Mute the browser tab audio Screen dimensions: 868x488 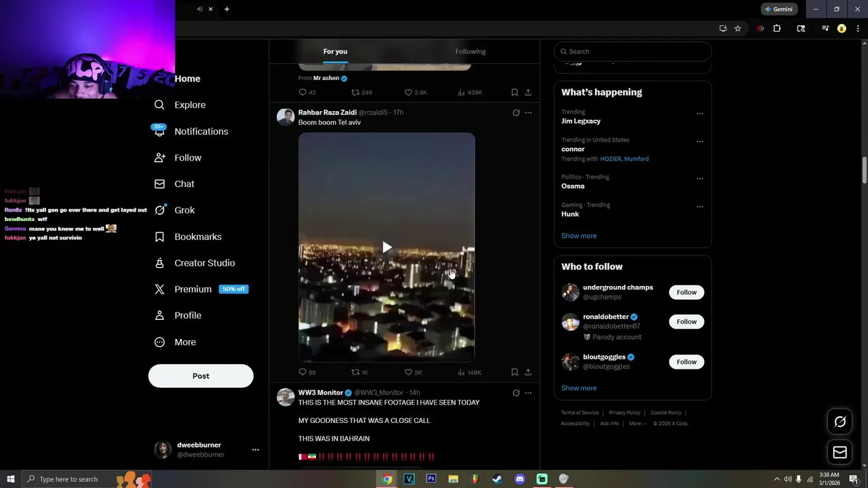tap(199, 9)
